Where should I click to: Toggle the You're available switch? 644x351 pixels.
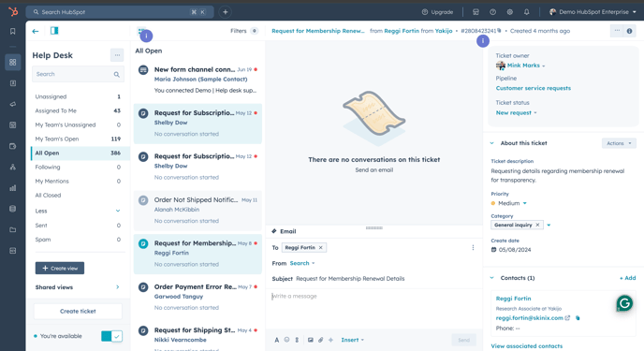(111, 336)
